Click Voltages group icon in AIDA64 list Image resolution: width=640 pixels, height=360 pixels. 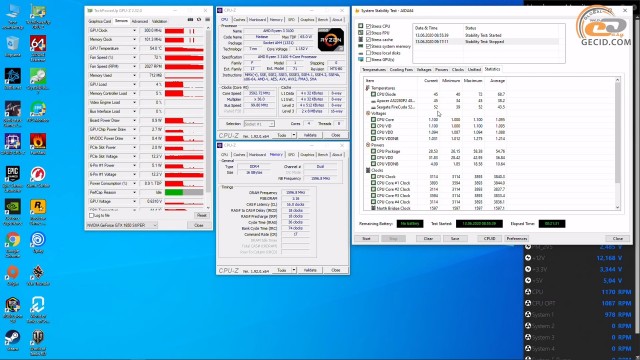click(368, 113)
